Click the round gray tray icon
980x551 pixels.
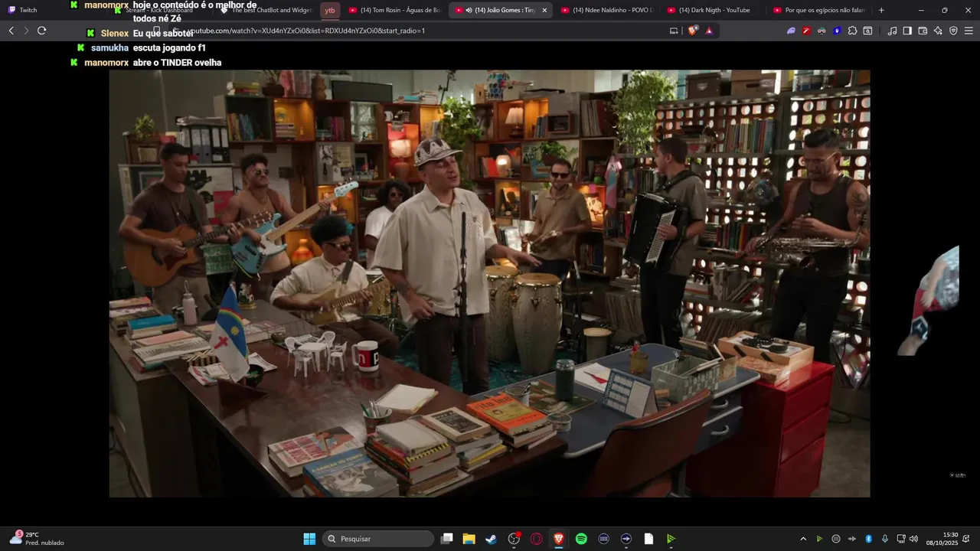click(x=836, y=539)
